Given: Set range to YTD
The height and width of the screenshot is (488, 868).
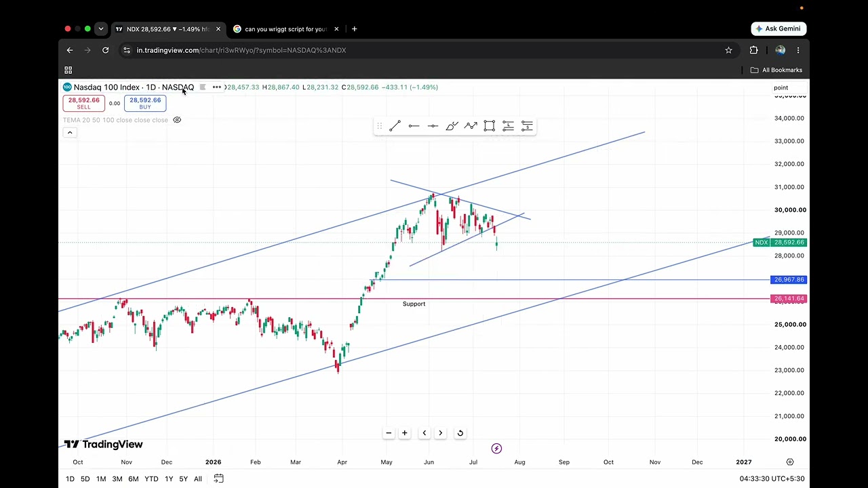Looking at the screenshot, I should pyautogui.click(x=151, y=479).
